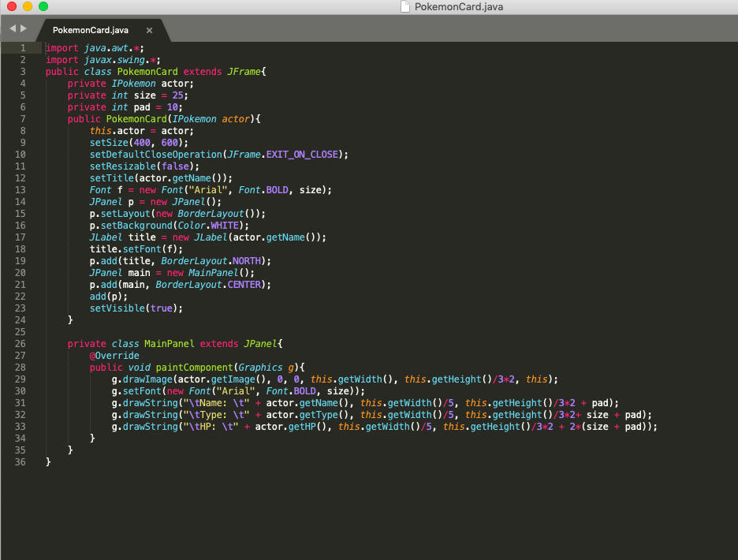Click the tab history back arrow
Screen dimensions: 738x560
[13, 28]
